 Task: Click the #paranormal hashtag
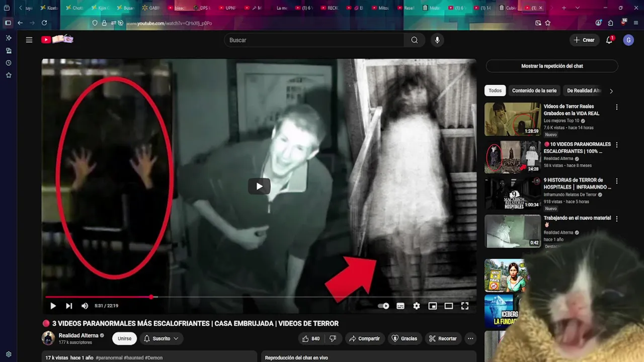coord(109,358)
